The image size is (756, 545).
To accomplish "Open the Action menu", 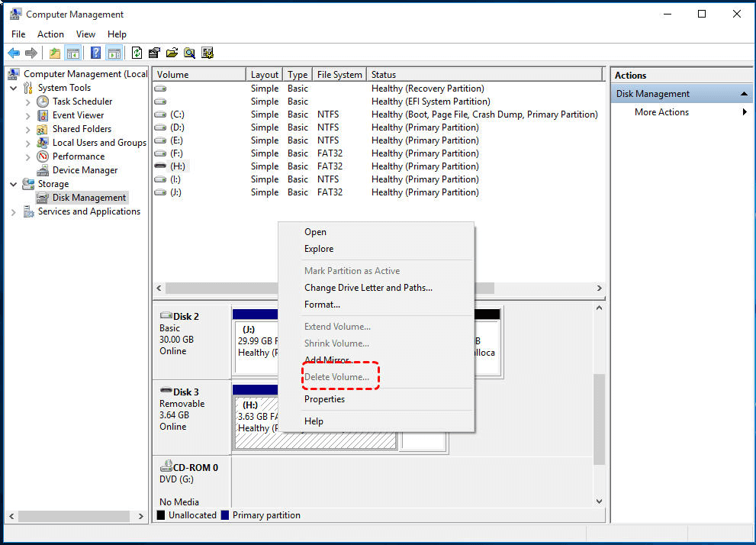I will click(50, 34).
